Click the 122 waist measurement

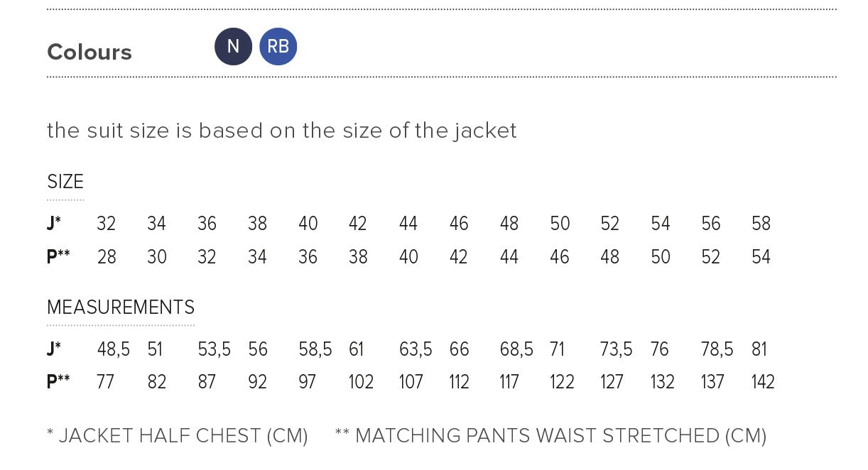click(x=562, y=382)
